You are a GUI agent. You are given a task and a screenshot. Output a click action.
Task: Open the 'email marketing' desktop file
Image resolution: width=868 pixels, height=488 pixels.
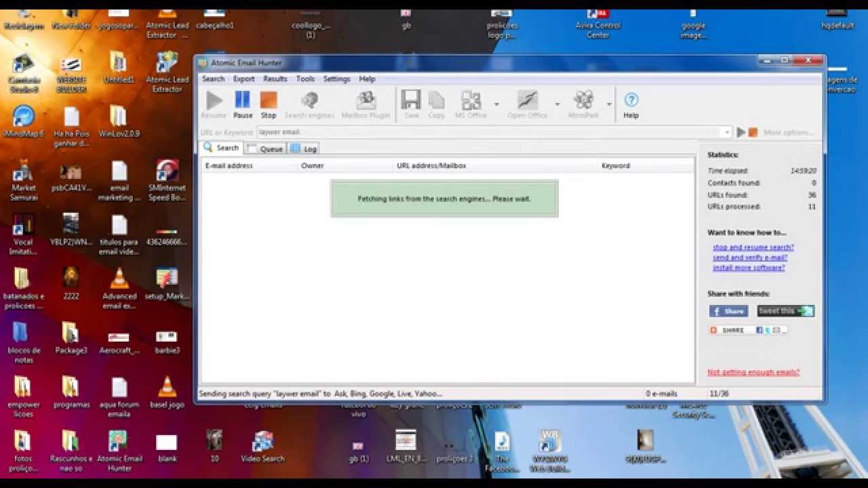[119, 180]
